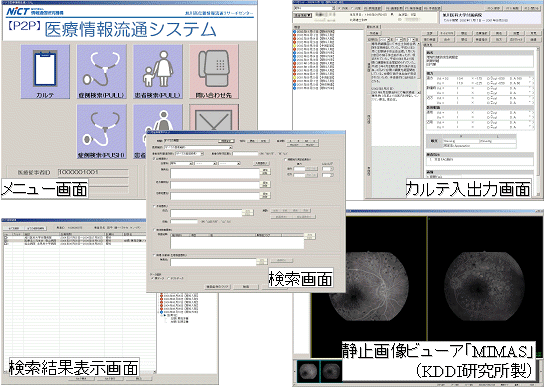Click the rightmost button in karte top toolbar
Image resolution: width=545 pixels, height=388 pixels.
coord(532,8)
